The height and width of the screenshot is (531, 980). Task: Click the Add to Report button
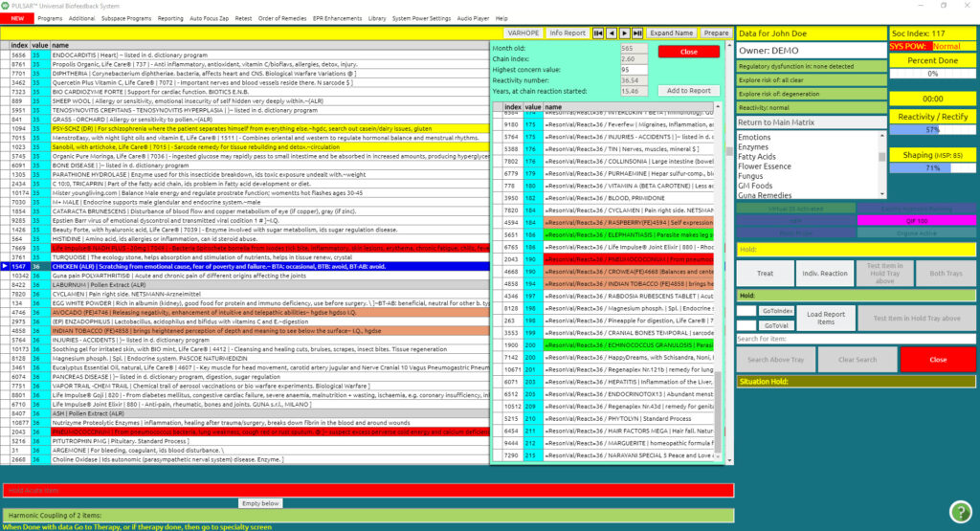[x=688, y=91]
